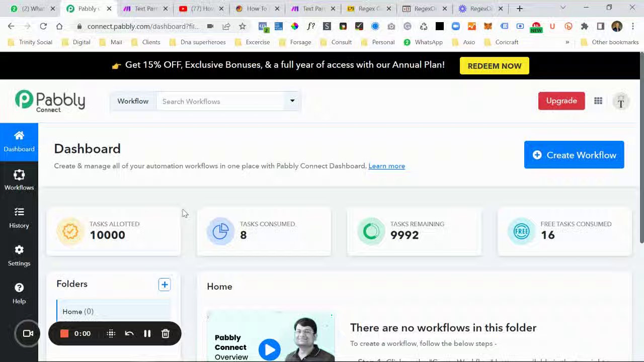Pause the screen recording
Screen dimensions: 644x362
[x=147, y=333]
